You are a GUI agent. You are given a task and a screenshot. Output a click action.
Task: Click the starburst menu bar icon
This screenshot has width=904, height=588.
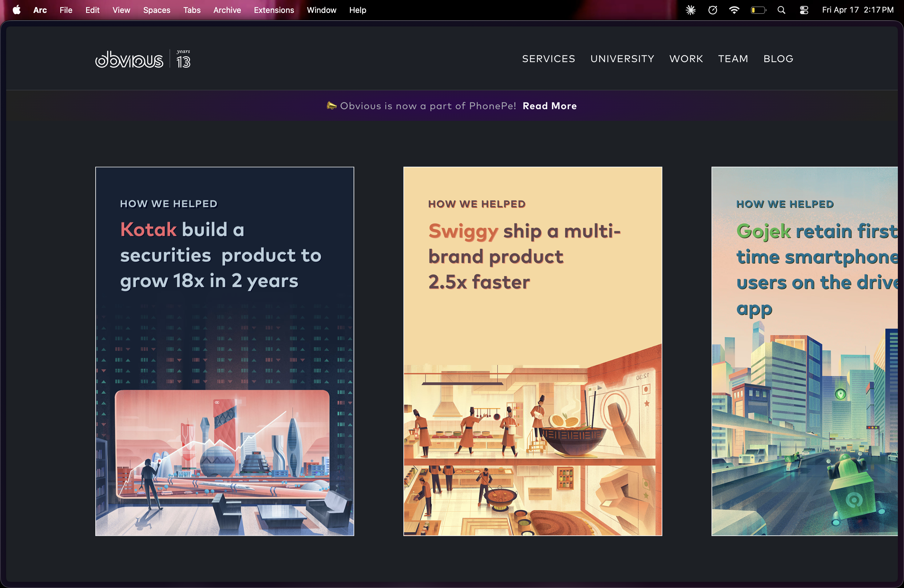point(691,10)
